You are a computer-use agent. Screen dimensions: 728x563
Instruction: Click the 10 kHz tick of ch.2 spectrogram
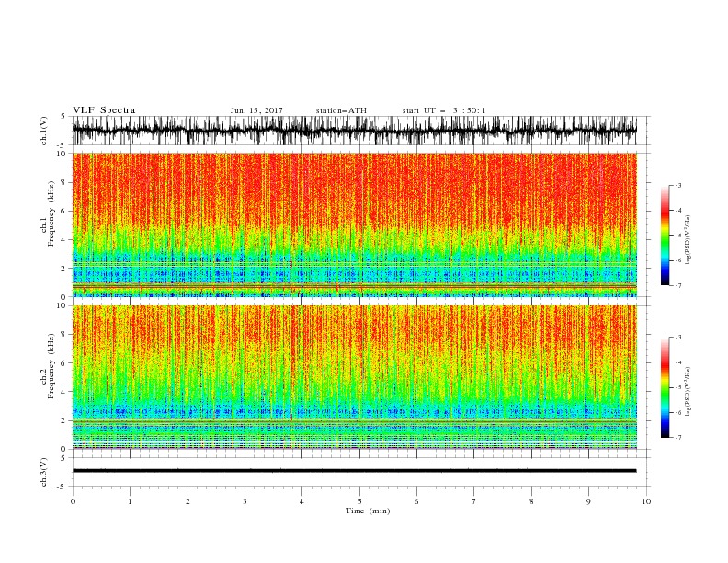coord(62,305)
